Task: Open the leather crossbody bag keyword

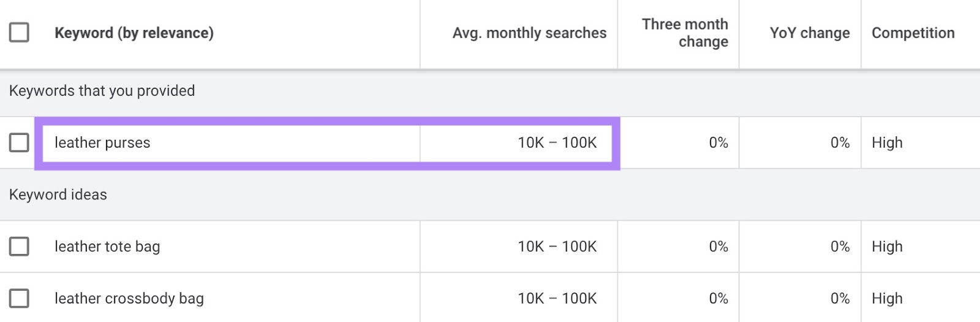Action: [129, 299]
